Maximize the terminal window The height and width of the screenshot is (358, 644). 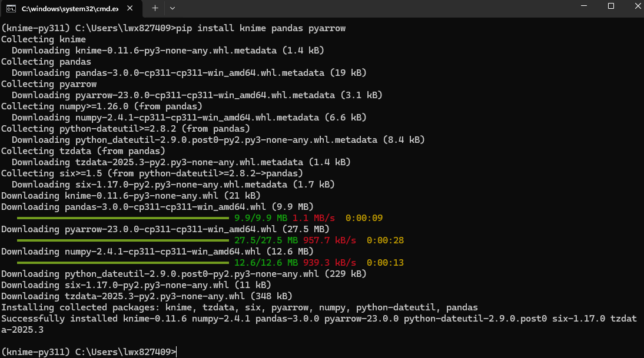(611, 6)
